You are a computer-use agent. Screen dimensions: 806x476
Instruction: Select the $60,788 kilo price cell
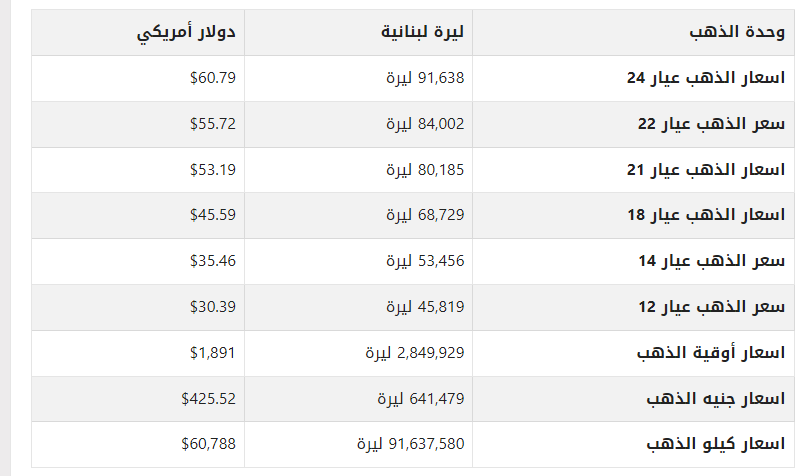tap(209, 444)
